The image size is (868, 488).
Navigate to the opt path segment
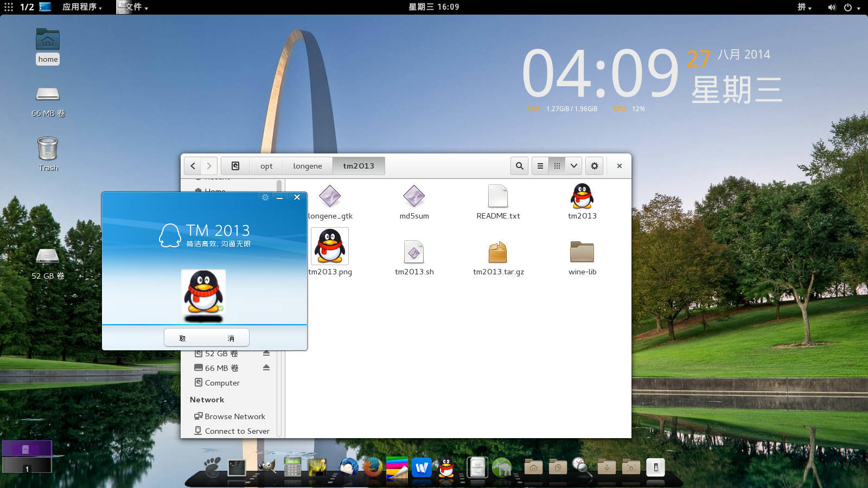(x=266, y=166)
